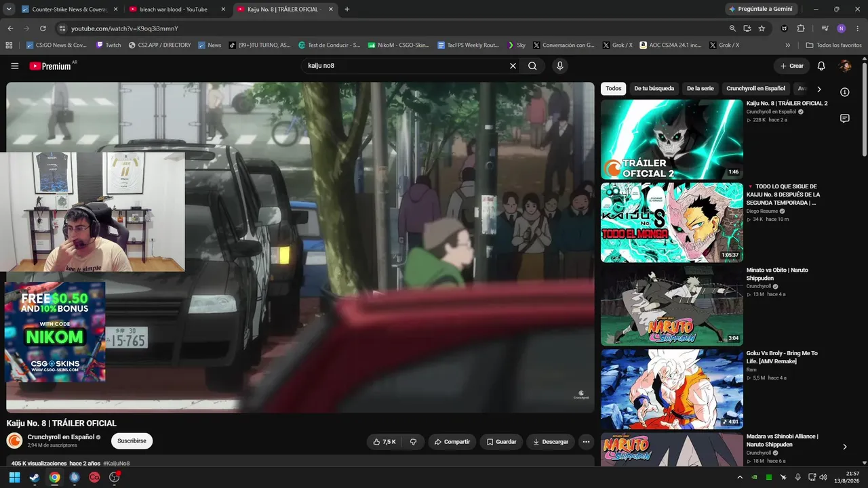
Task: Open YouTube notifications bell
Action: pos(821,66)
